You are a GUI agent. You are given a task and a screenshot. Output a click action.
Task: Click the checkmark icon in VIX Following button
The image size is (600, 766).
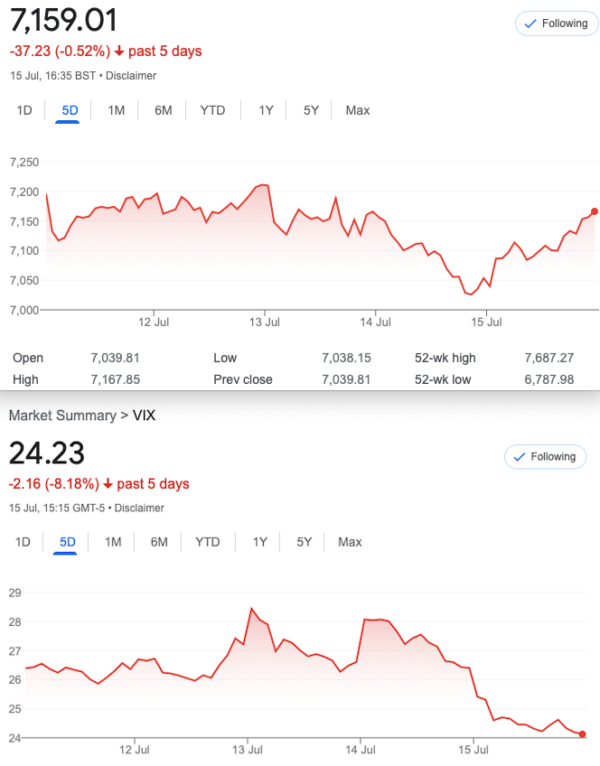(x=519, y=457)
